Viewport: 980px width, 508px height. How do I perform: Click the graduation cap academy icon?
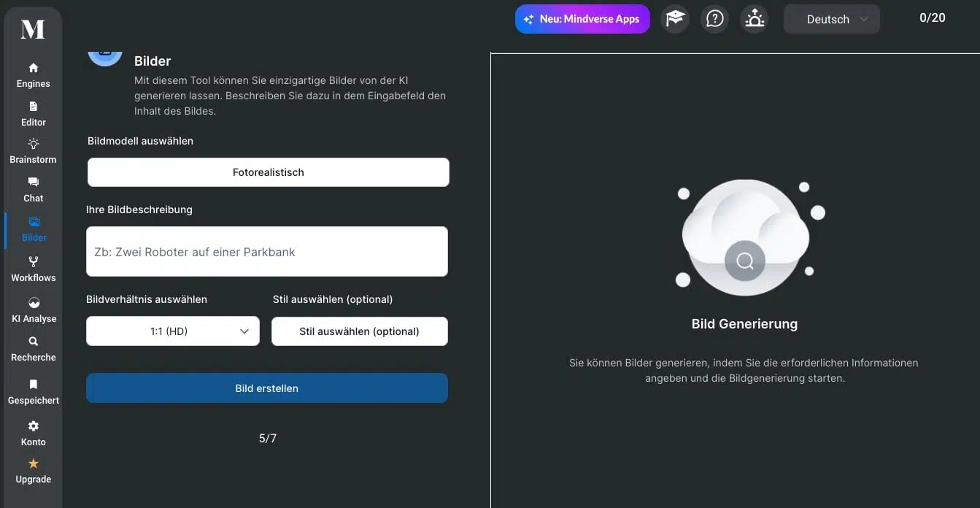675,19
